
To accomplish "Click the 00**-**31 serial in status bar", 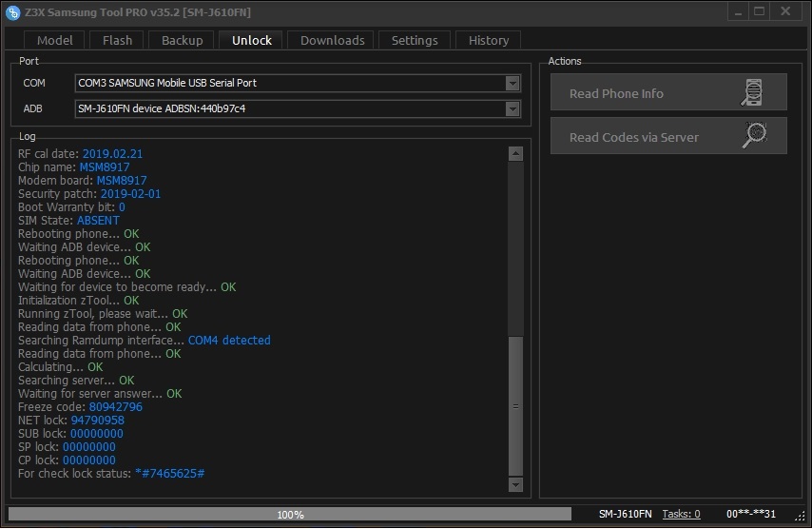I will tap(751, 514).
